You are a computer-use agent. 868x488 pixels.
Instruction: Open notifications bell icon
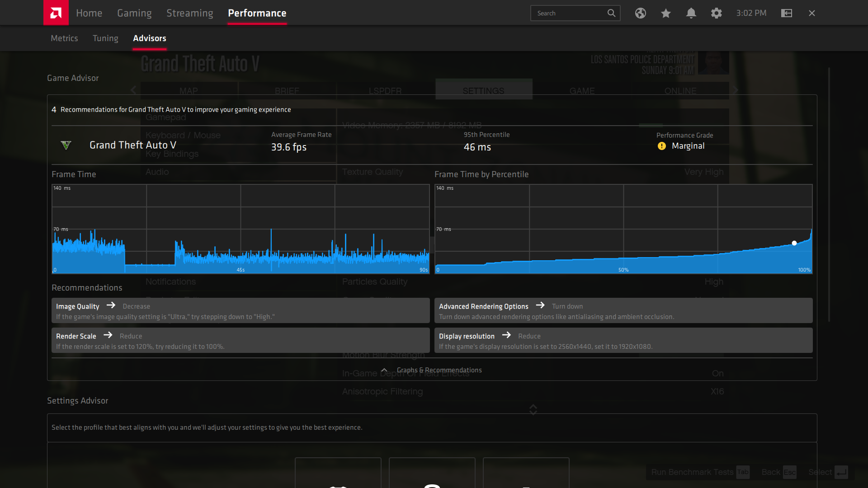[691, 13]
